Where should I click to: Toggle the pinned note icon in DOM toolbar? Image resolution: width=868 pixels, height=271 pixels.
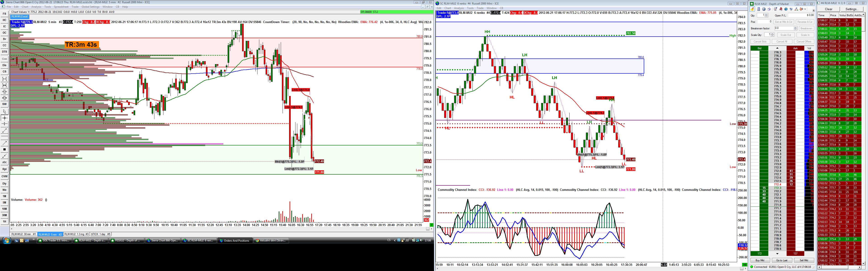[752, 9]
